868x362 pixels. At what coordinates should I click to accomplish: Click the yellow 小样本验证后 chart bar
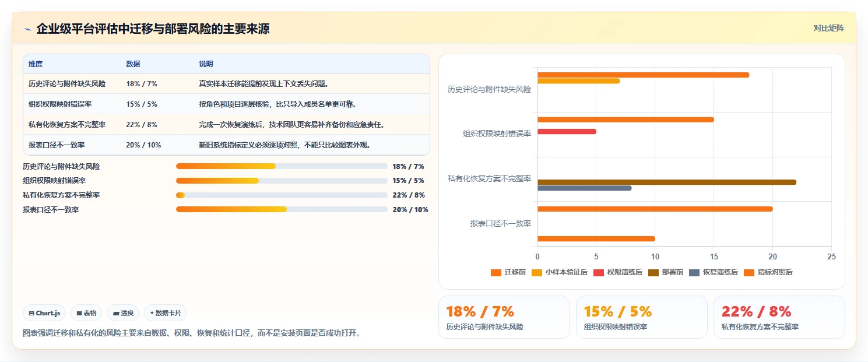tap(578, 80)
